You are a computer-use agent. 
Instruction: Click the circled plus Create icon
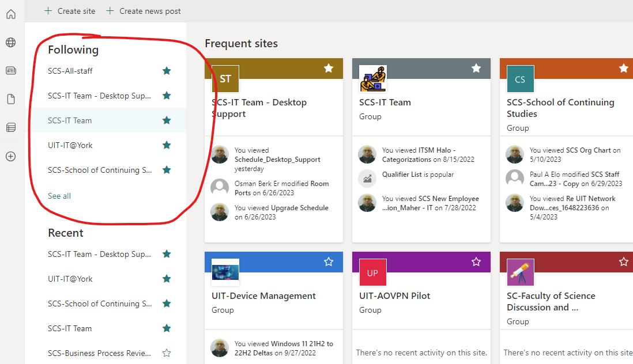coord(11,157)
